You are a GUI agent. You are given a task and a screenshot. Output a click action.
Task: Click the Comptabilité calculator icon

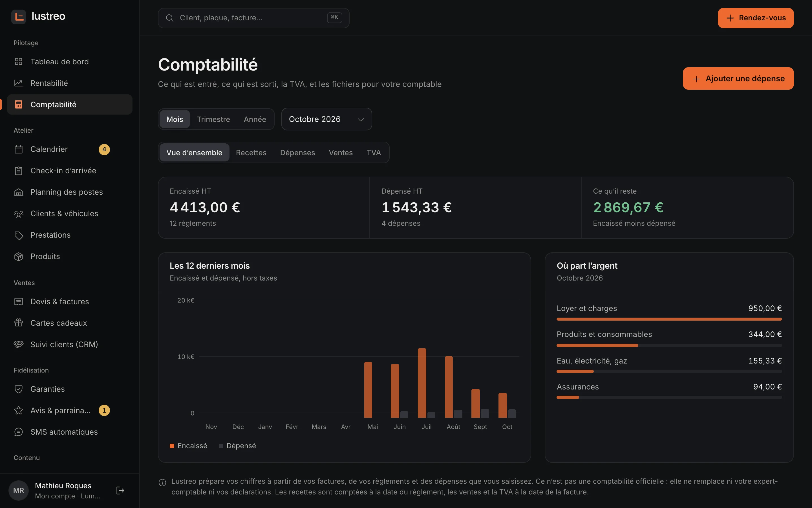18,104
